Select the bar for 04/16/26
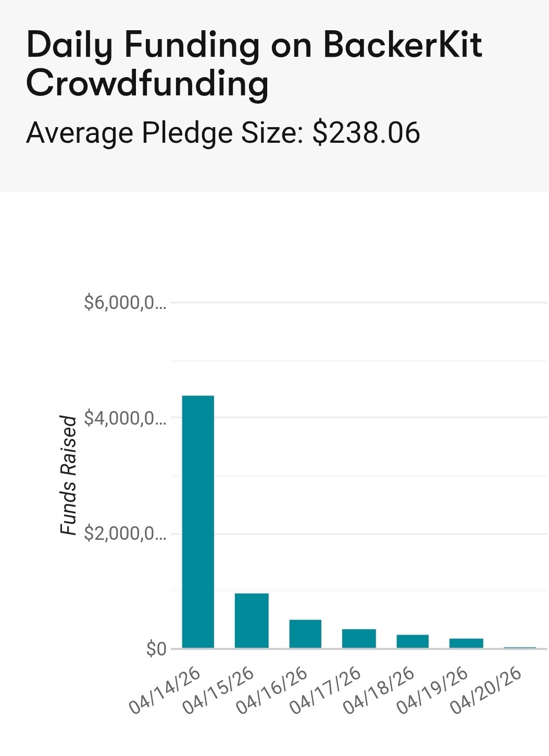This screenshot has width=549, height=756. tap(305, 634)
